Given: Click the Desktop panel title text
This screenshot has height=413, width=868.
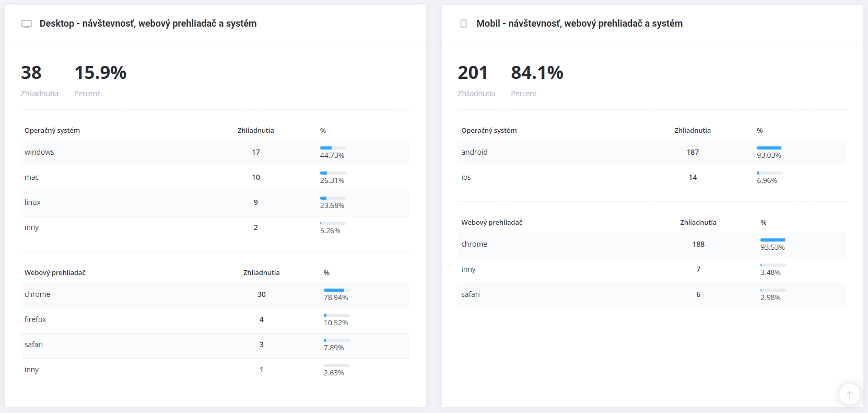Looking at the screenshot, I should point(148,24).
